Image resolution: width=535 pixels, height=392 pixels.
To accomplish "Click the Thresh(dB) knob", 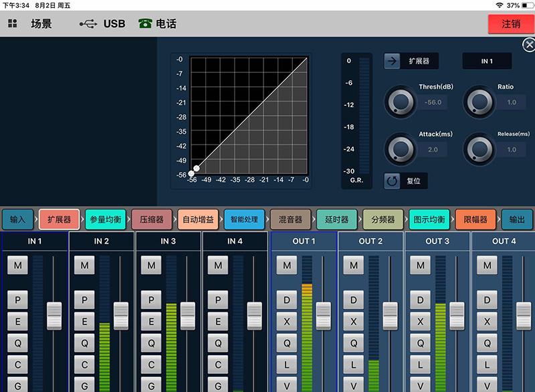I will coord(400,102).
